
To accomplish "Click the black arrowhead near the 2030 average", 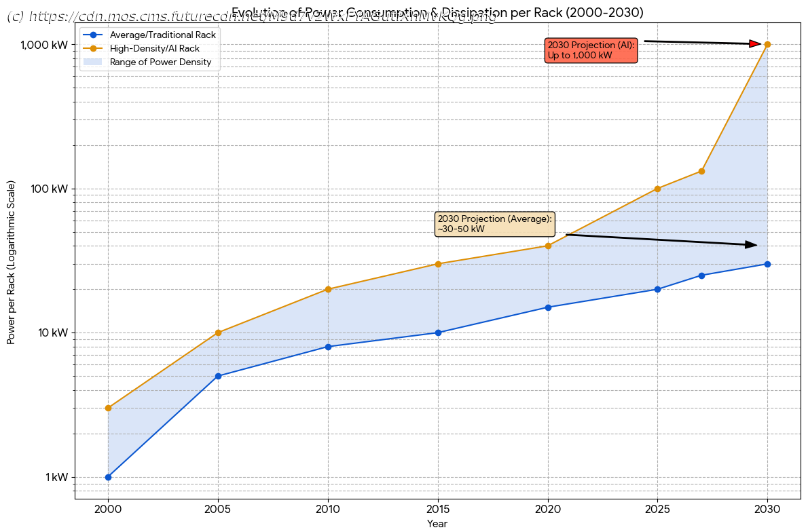I will point(750,244).
